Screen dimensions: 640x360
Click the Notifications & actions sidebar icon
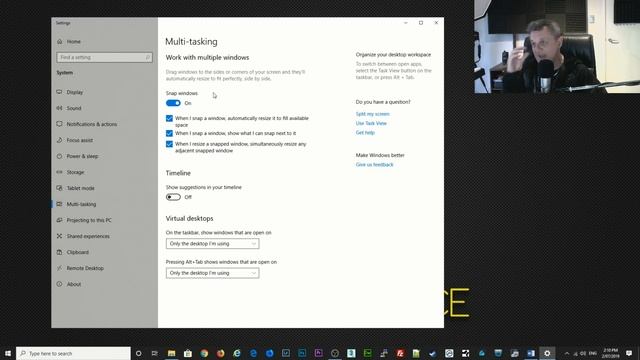(60, 124)
